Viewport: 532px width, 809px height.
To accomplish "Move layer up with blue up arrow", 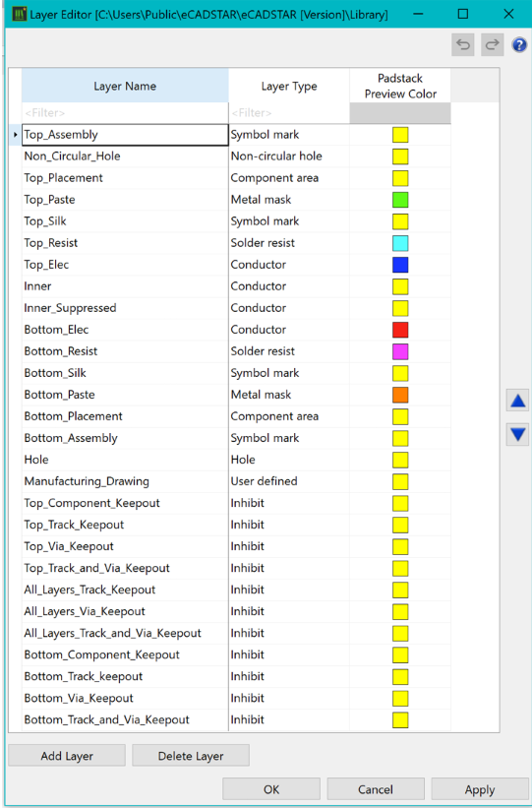I will [518, 401].
